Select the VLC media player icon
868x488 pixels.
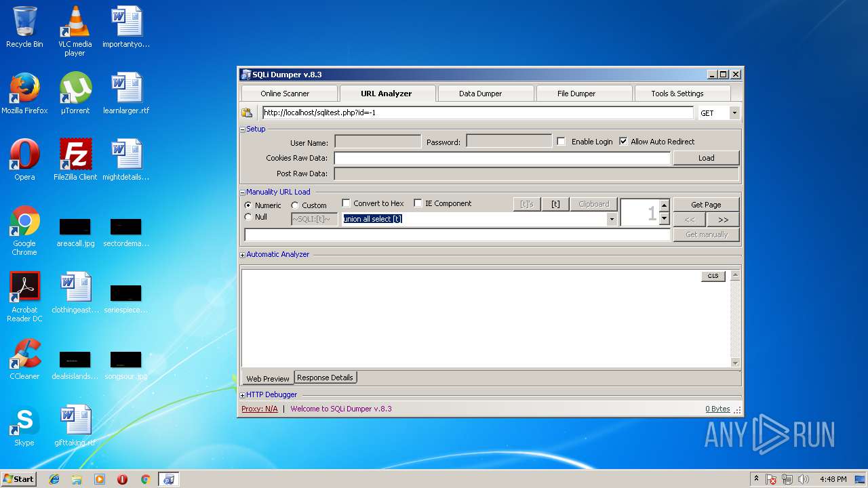[x=75, y=30]
